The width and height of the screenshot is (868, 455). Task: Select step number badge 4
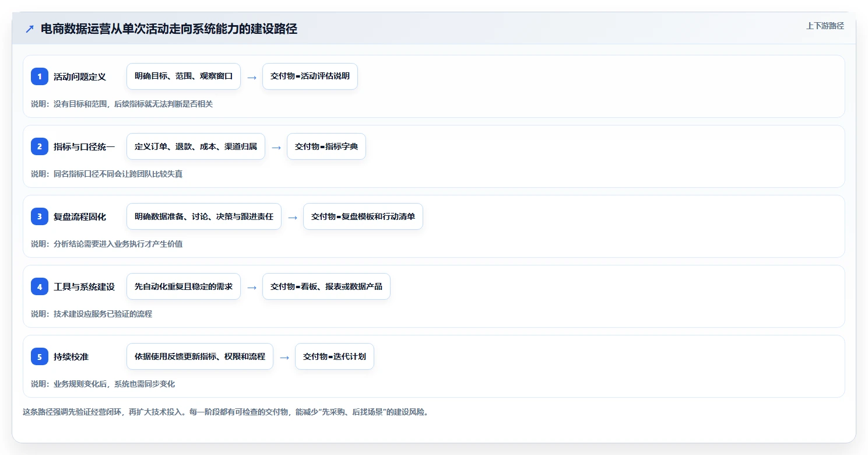40,286
